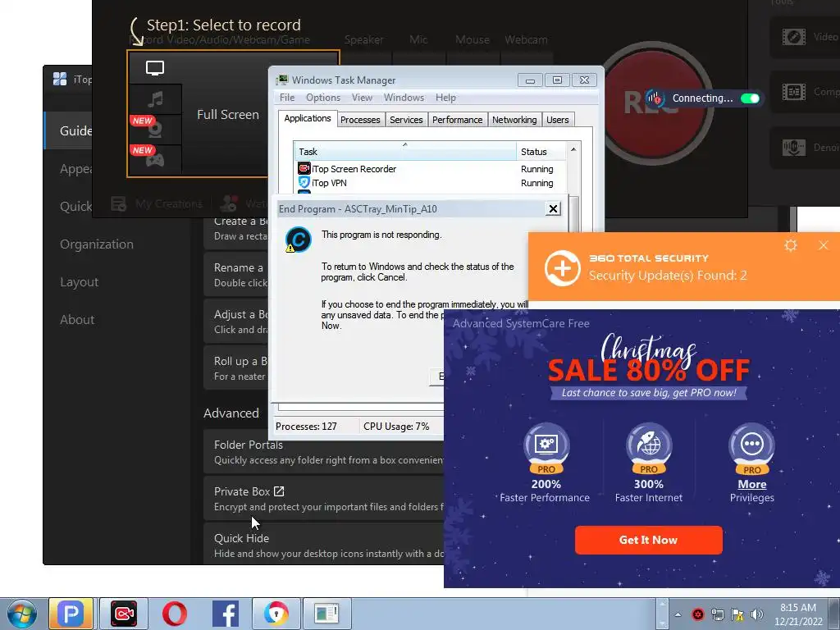Close the End Program dialog

(x=553, y=208)
